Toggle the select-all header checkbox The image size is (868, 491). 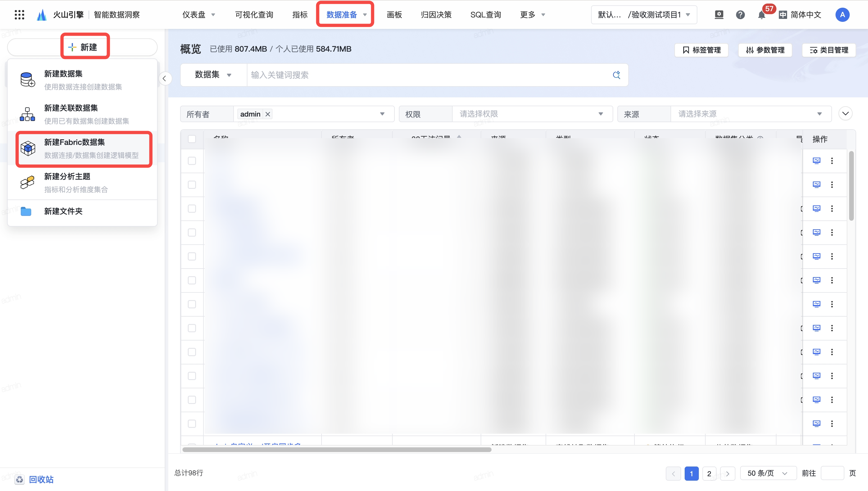click(192, 139)
